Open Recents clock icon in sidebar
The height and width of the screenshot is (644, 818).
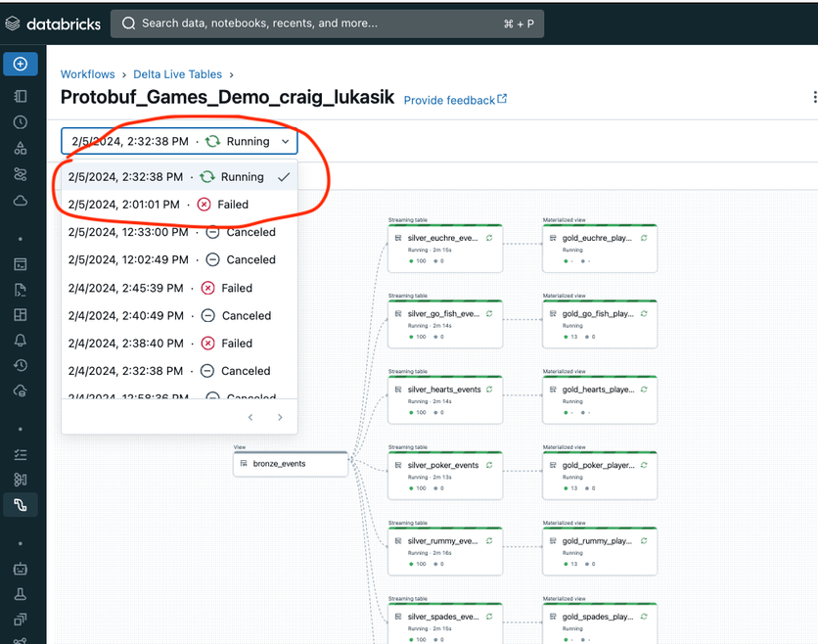[x=21, y=122]
